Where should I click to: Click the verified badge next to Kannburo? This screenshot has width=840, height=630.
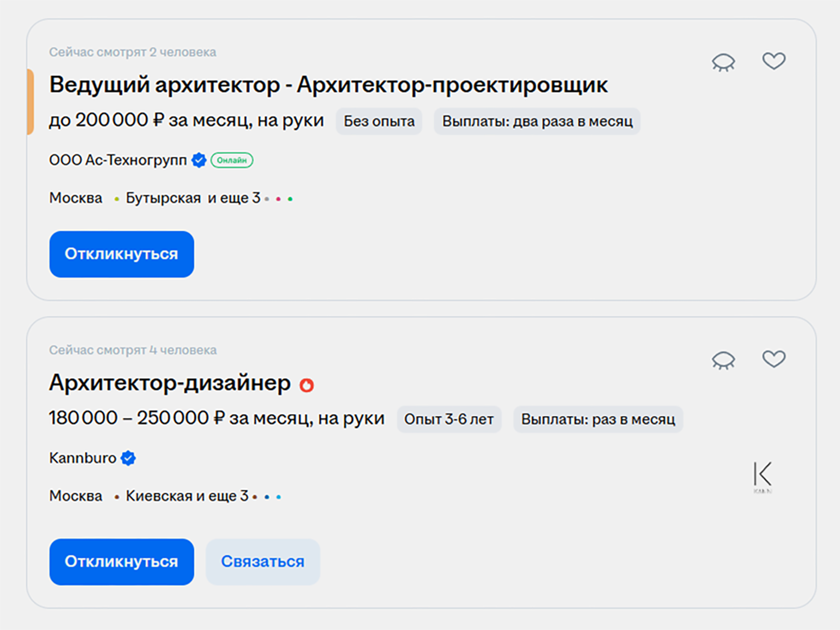[x=128, y=458]
